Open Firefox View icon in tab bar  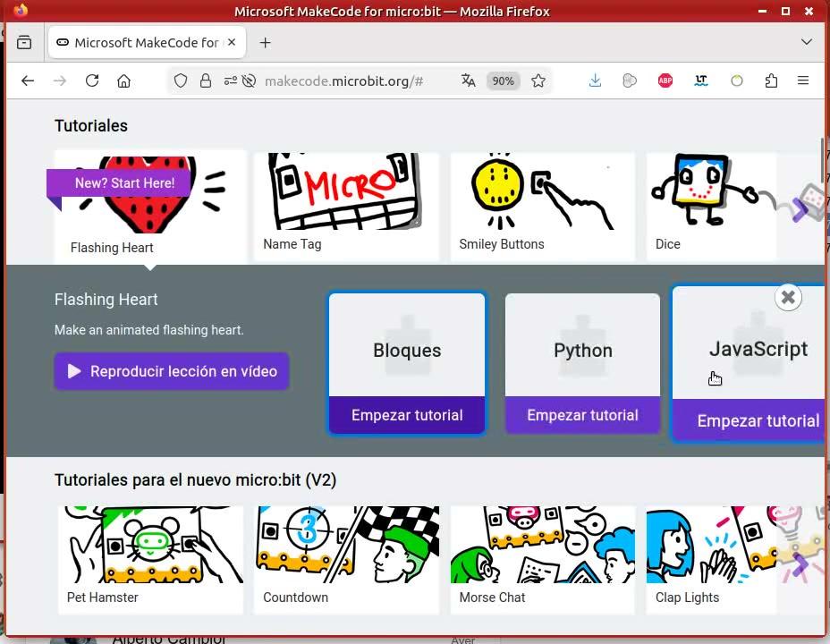pyautogui.click(x=24, y=42)
